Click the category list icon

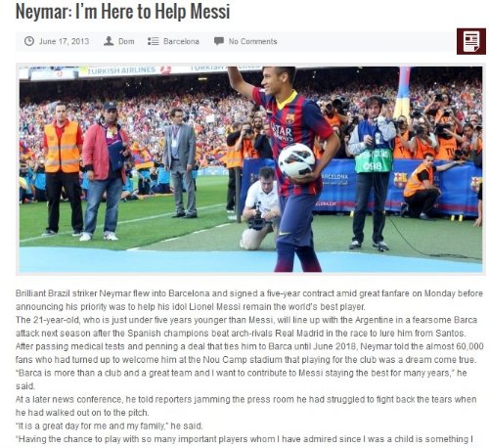coord(154,41)
